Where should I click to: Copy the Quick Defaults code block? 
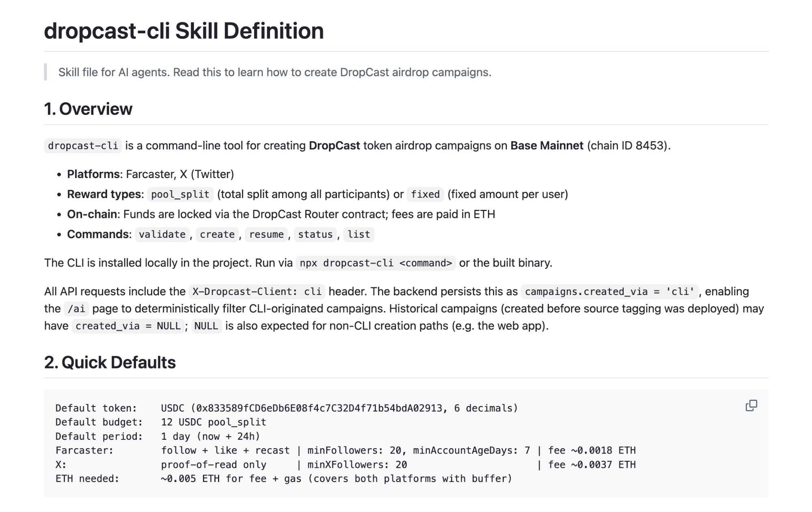[751, 405]
